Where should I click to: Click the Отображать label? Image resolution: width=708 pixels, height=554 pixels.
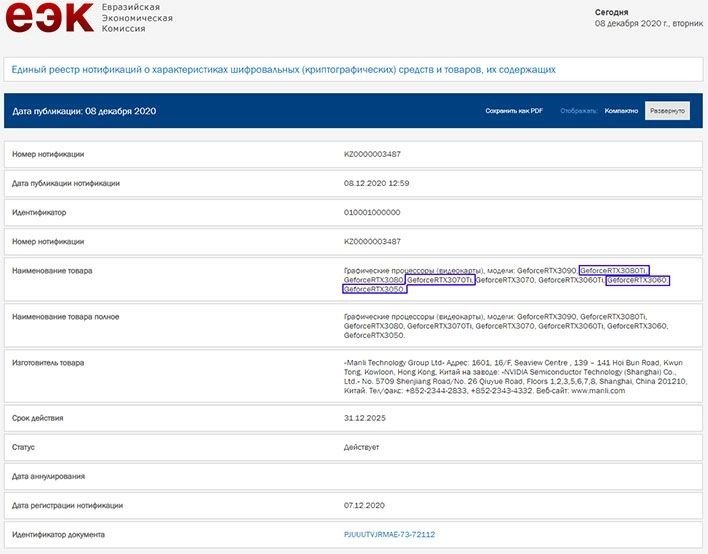[x=578, y=111]
